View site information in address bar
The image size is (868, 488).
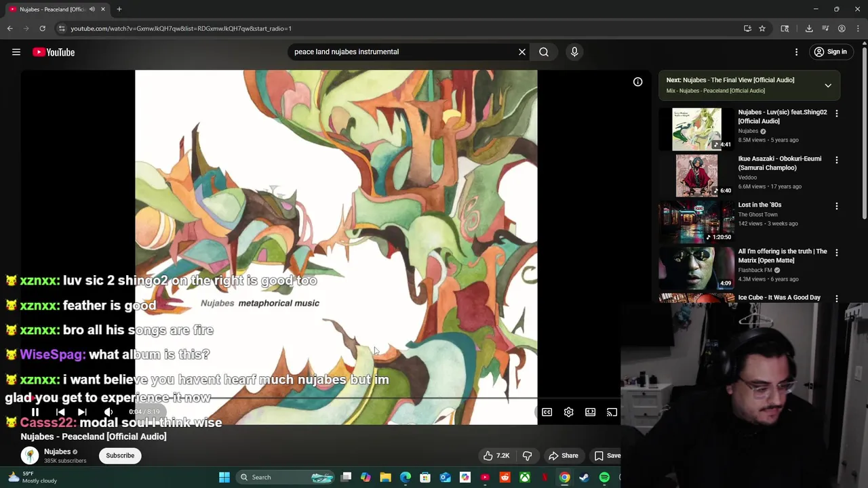(62, 28)
